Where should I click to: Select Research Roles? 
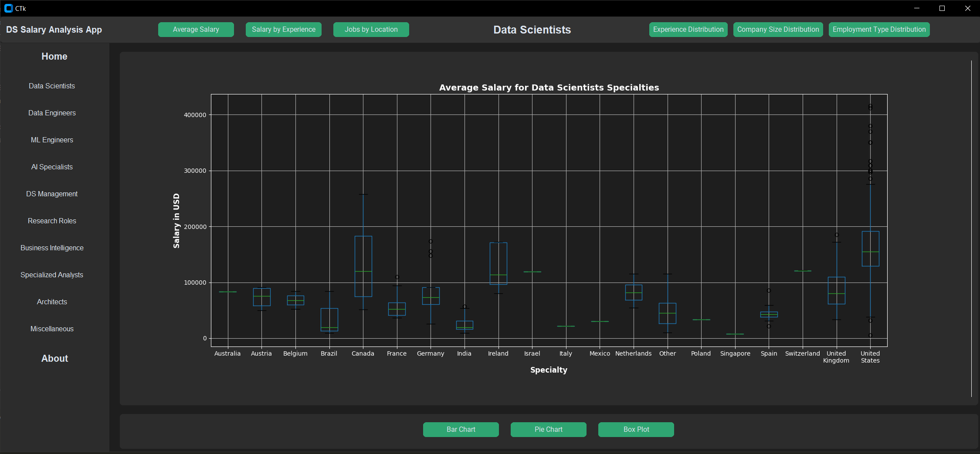[51, 221]
